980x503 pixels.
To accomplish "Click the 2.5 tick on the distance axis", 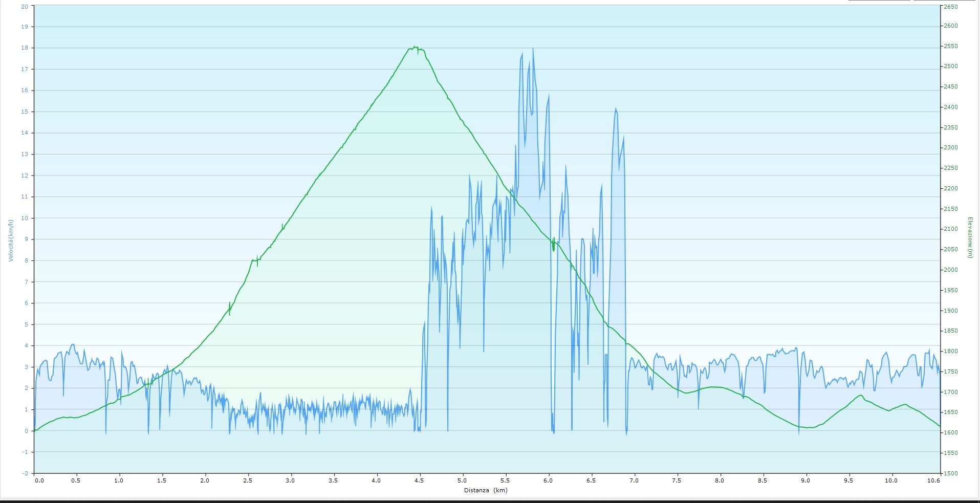I will 248,480.
